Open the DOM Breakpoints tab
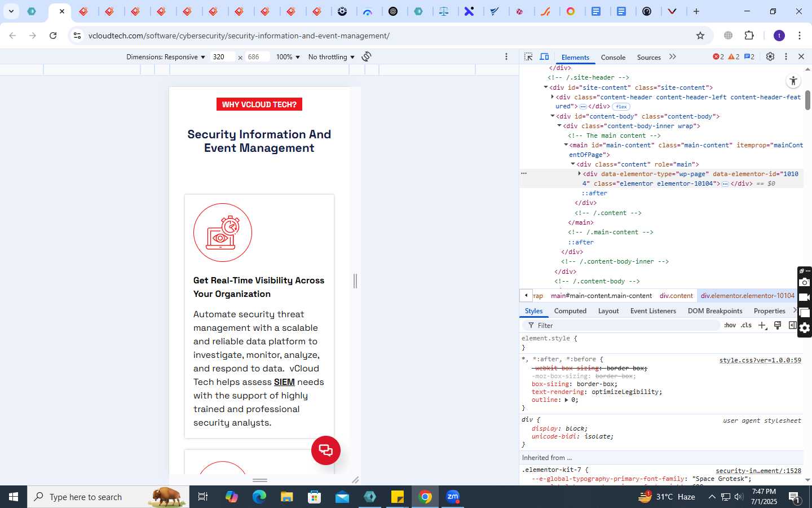812x508 pixels. point(715,311)
